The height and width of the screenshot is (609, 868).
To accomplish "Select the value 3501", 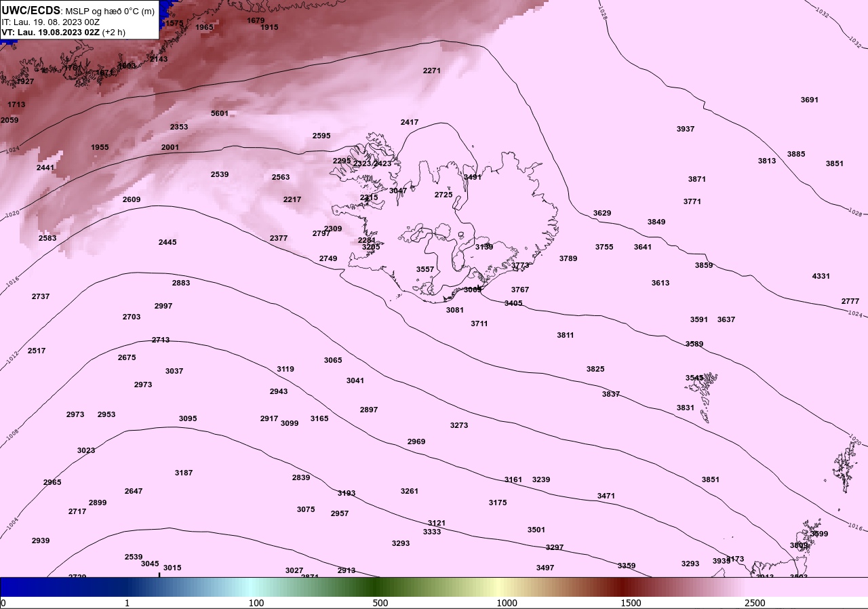I will 536,530.
